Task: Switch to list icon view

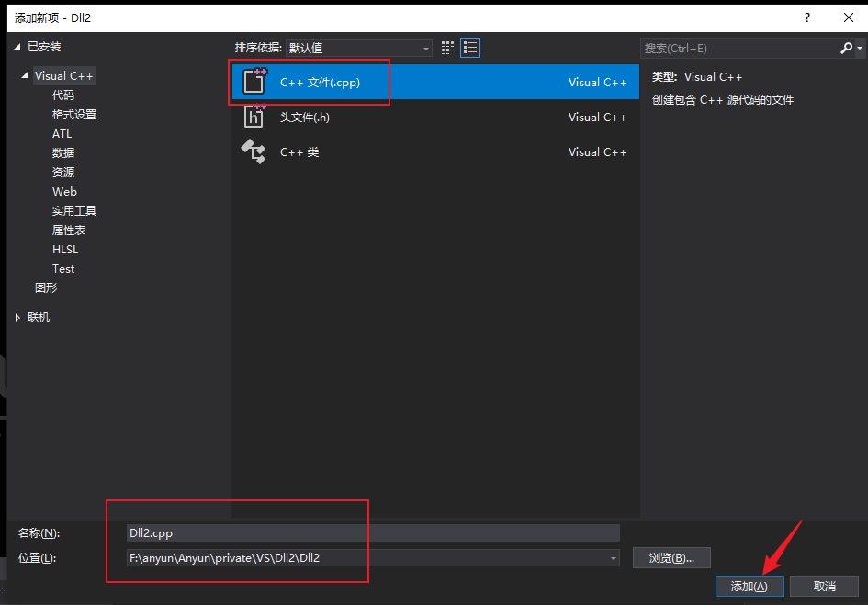Action: pos(470,48)
